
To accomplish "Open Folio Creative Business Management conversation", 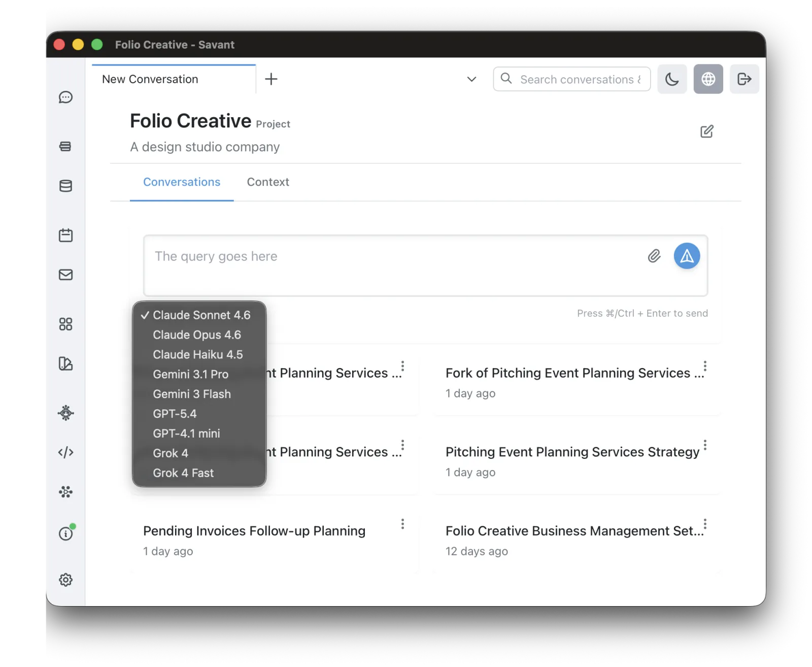I will pyautogui.click(x=575, y=531).
